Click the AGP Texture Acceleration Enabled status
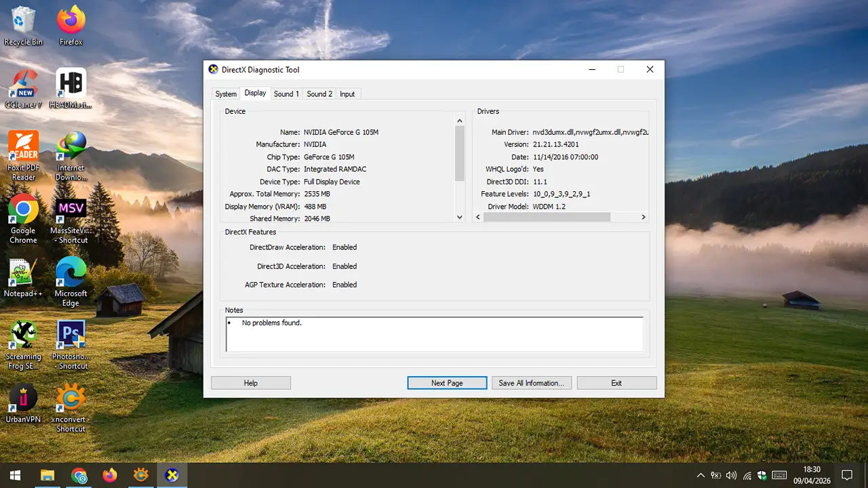The image size is (868, 488). (344, 285)
